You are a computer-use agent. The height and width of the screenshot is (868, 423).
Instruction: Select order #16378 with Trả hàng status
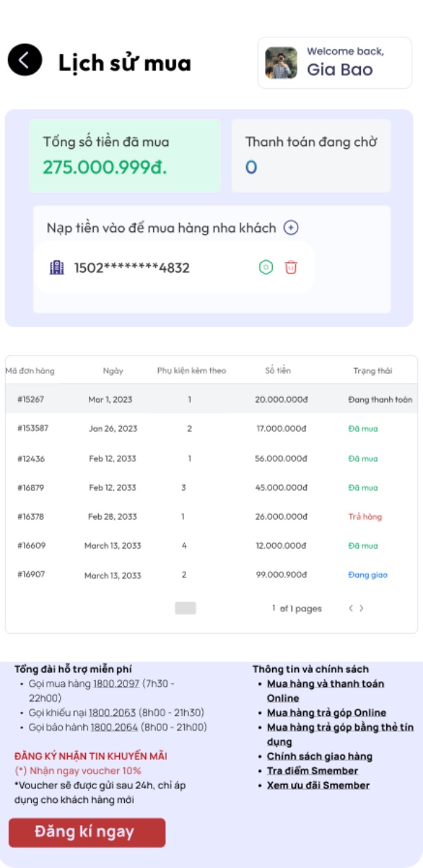click(211, 516)
